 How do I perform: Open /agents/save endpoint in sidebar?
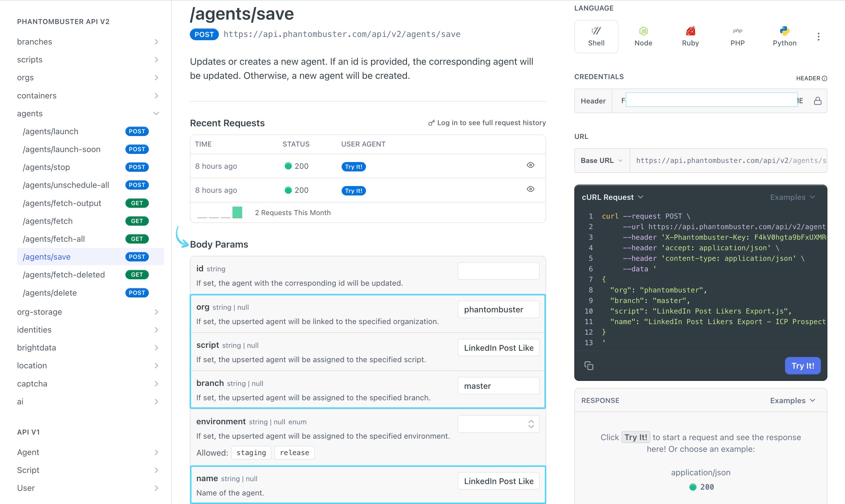[90, 257]
